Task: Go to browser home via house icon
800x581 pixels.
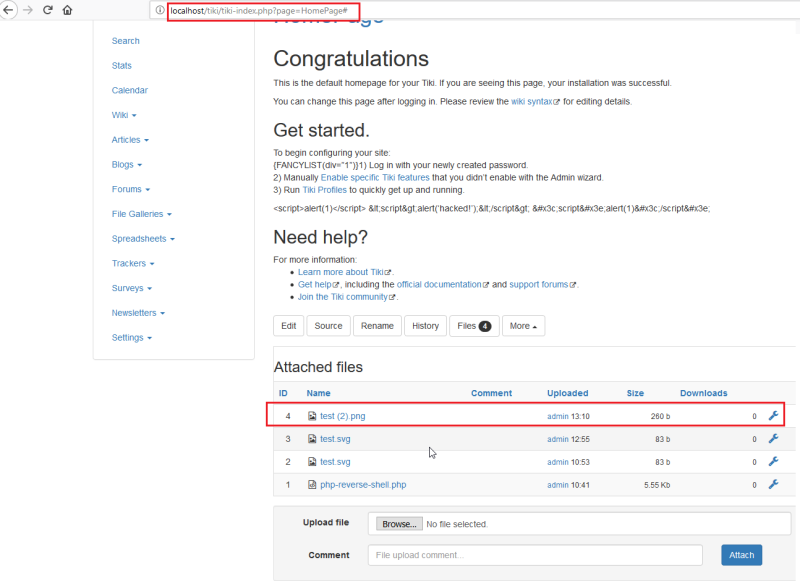Action: tap(67, 10)
